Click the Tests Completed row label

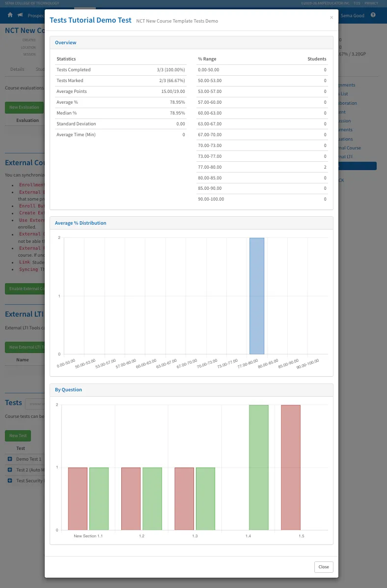[74, 70]
